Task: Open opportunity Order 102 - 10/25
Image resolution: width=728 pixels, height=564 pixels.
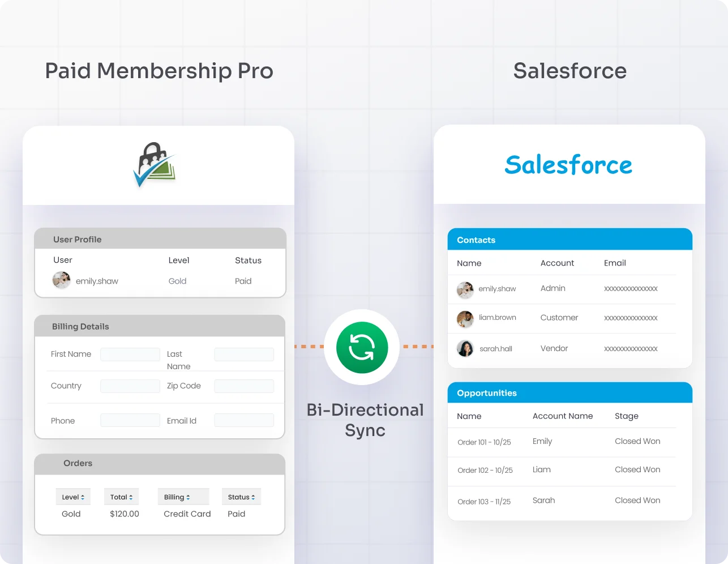Action: [485, 471]
